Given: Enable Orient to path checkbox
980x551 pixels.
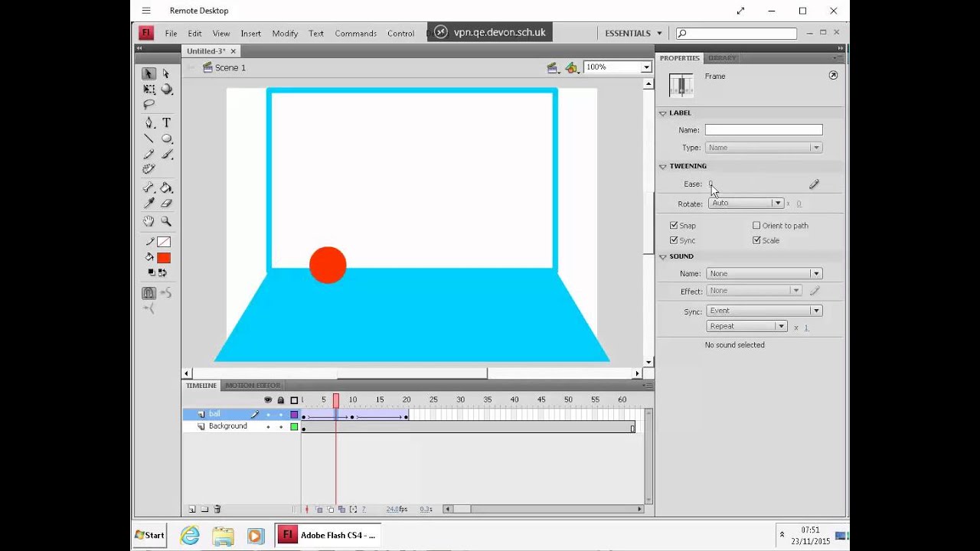Looking at the screenshot, I should click(x=756, y=226).
